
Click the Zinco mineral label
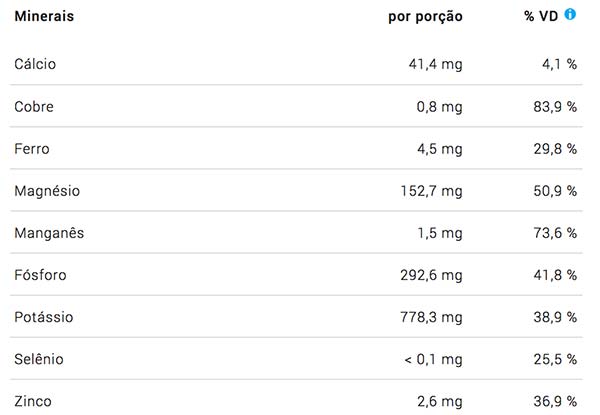[x=33, y=401]
